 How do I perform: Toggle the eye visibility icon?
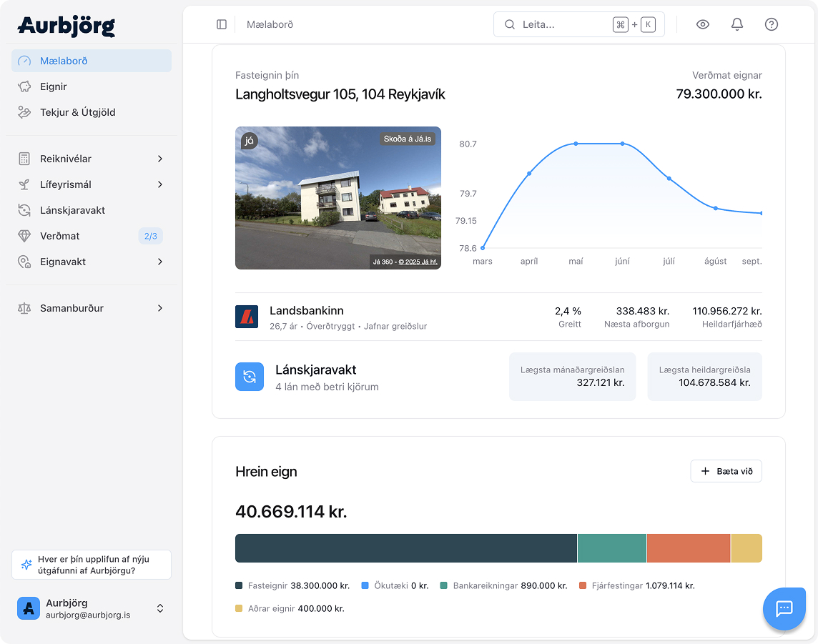[703, 24]
